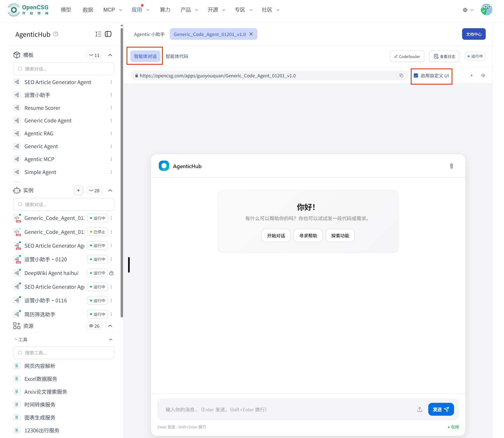The width and height of the screenshot is (504, 438).
Task: Open the 文档中心 button
Action: [x=474, y=34]
